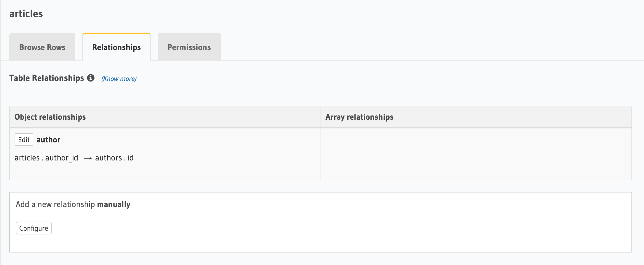
Task: Click the info icon beside Table Relationships
Action: [x=91, y=78]
